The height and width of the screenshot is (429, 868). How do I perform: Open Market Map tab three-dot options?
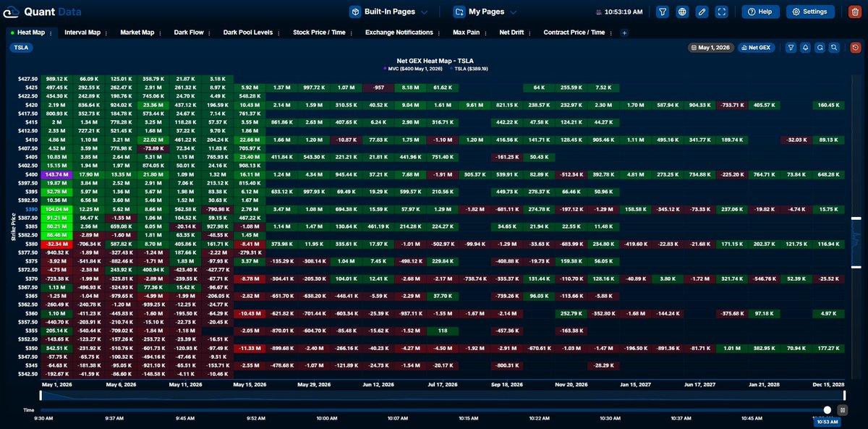(x=161, y=33)
